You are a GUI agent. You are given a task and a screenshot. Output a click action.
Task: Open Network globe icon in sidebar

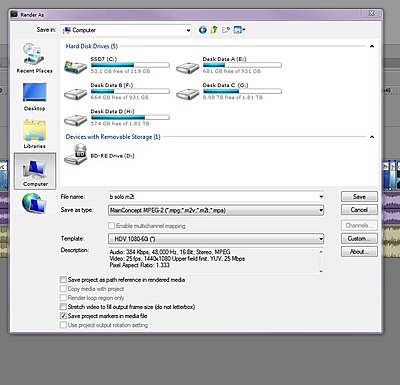34,203
